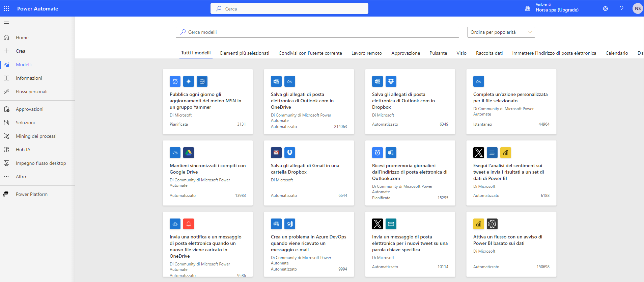Switch to the Visio tab

click(461, 53)
